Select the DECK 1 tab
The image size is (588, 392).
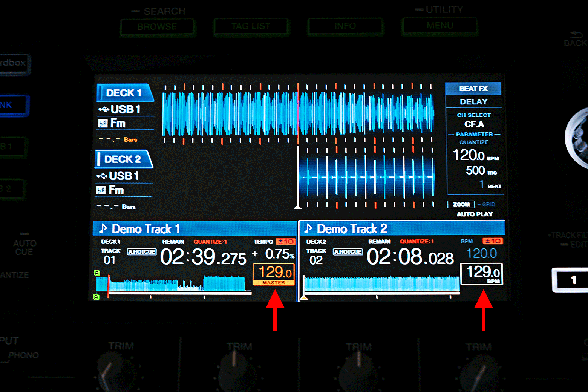click(x=124, y=93)
